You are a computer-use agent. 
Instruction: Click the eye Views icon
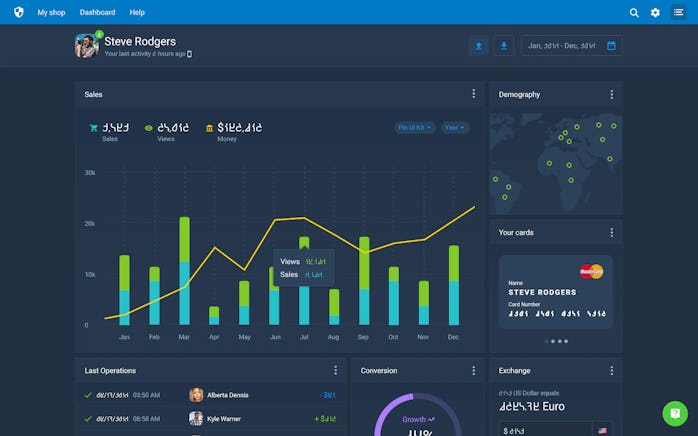click(149, 128)
